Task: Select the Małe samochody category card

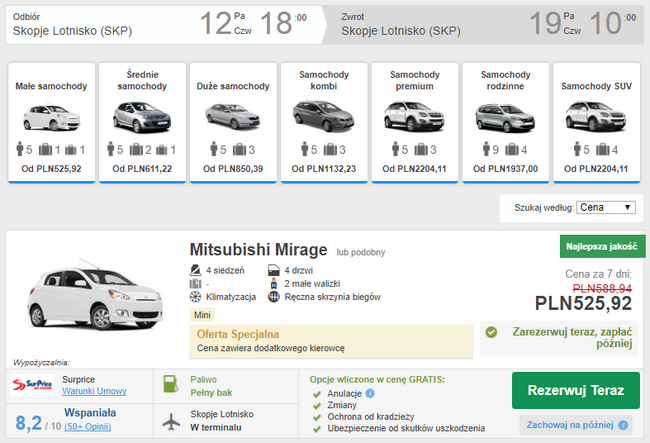Action: point(51,123)
